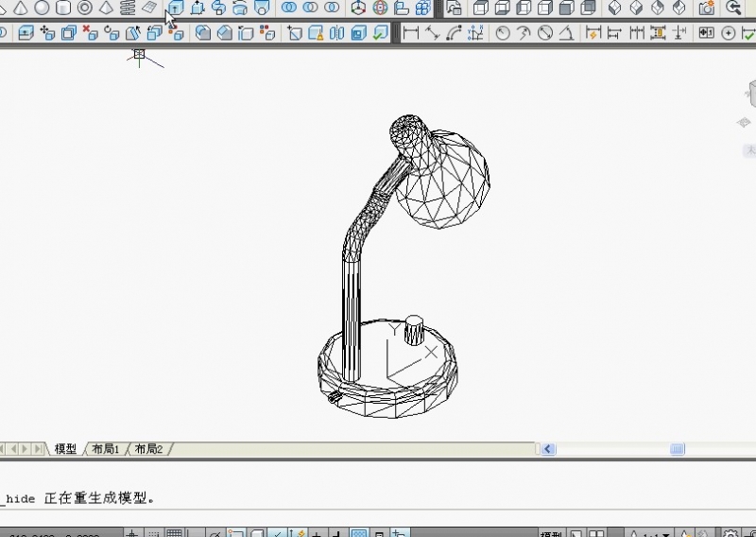Select the Ordinate dimension tool
This screenshot has width=756, height=537.
coord(475,33)
